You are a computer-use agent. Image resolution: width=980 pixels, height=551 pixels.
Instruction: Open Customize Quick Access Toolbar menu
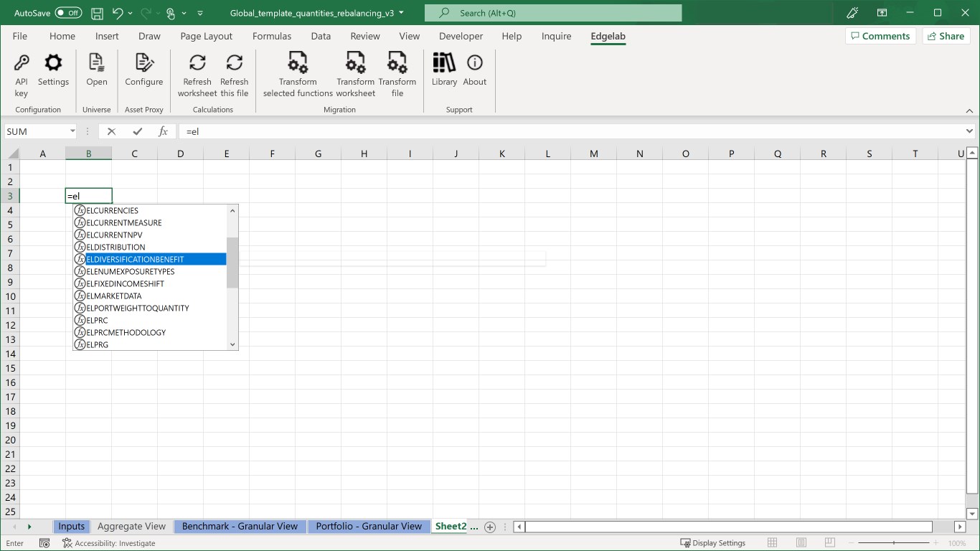pos(200,13)
